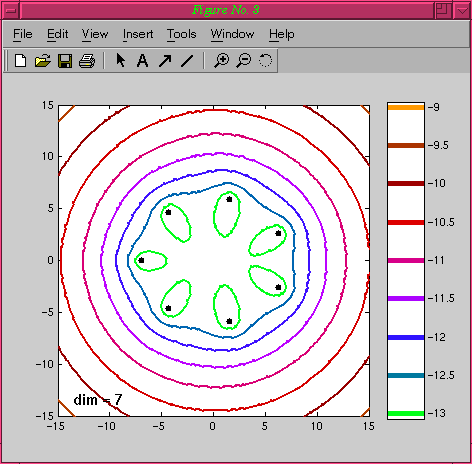Click the black data point near x=-7, y=0
This screenshot has height=464, width=472.
(x=141, y=260)
